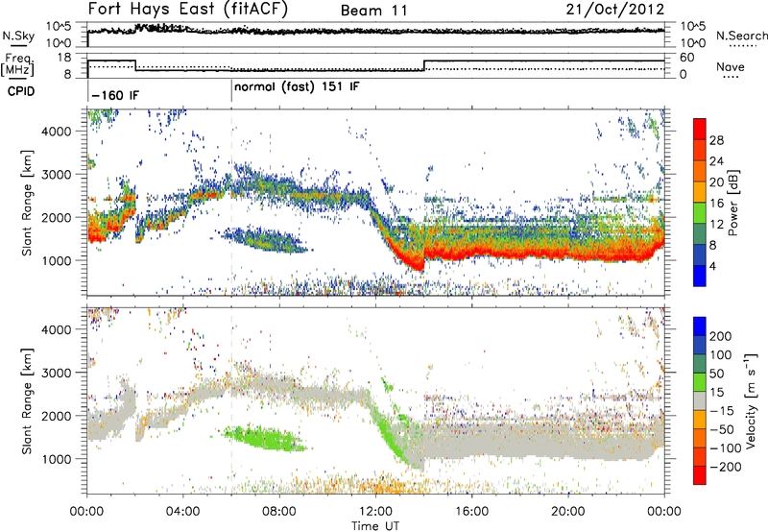Viewport: 768px width, 532px height.
Task: Click the red top segment of Power colorbar
Action: (x=700, y=129)
